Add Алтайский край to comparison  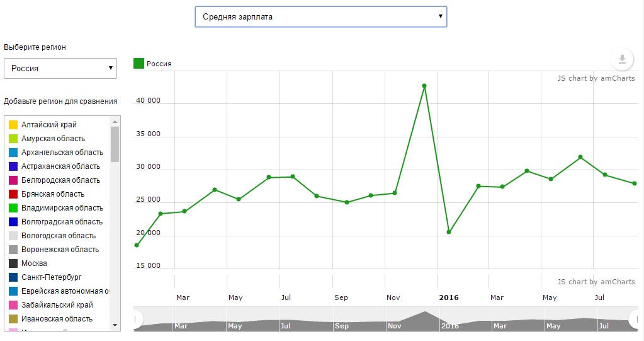[48, 125]
